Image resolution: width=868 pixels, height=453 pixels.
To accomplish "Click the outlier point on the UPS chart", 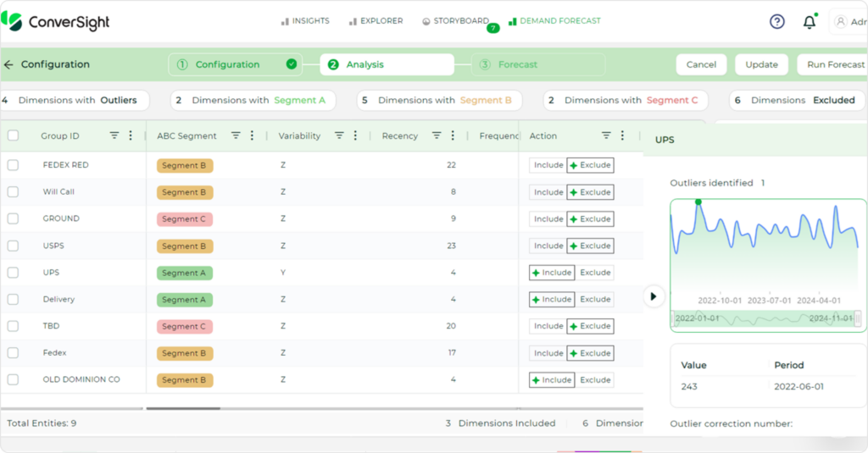I will pos(698,202).
